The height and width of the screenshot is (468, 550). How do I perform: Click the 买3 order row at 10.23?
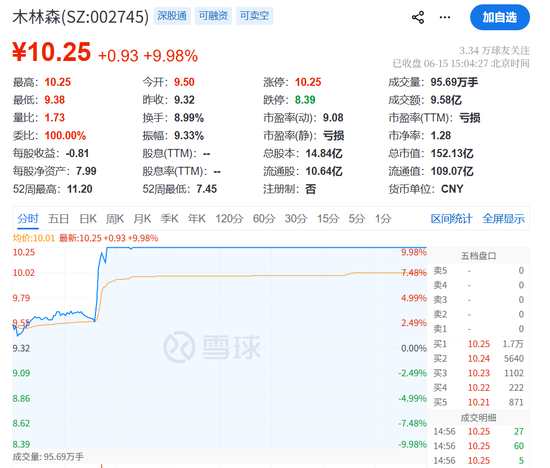[x=478, y=373]
